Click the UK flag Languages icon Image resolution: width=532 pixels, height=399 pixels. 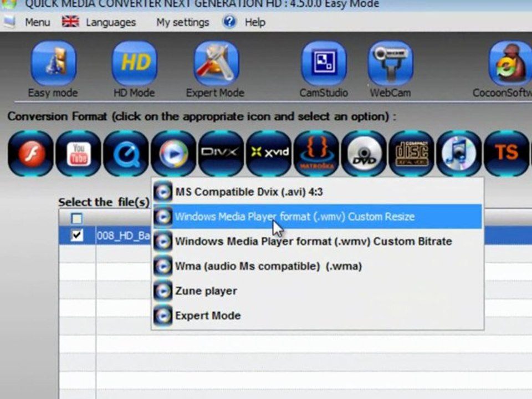click(70, 22)
